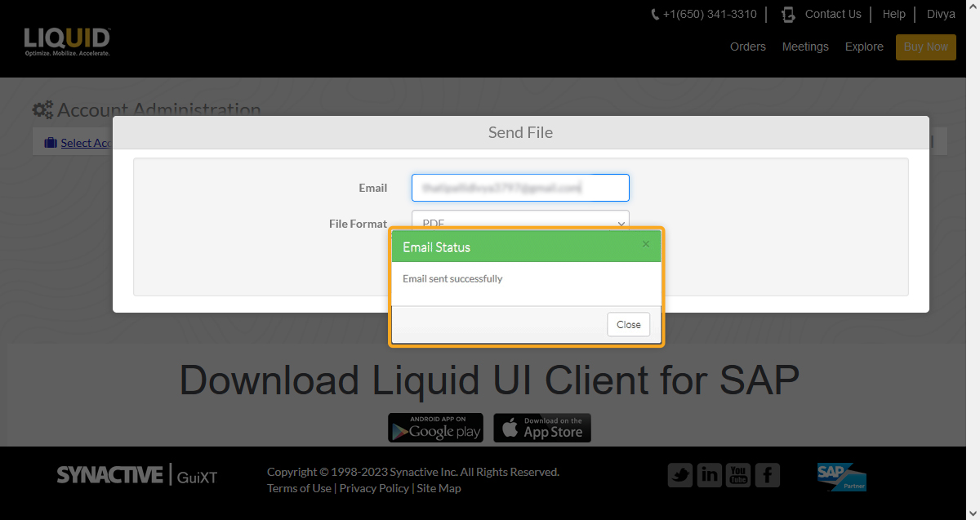Click the SAP Partner logo
This screenshot has width=980, height=520.
841,477
